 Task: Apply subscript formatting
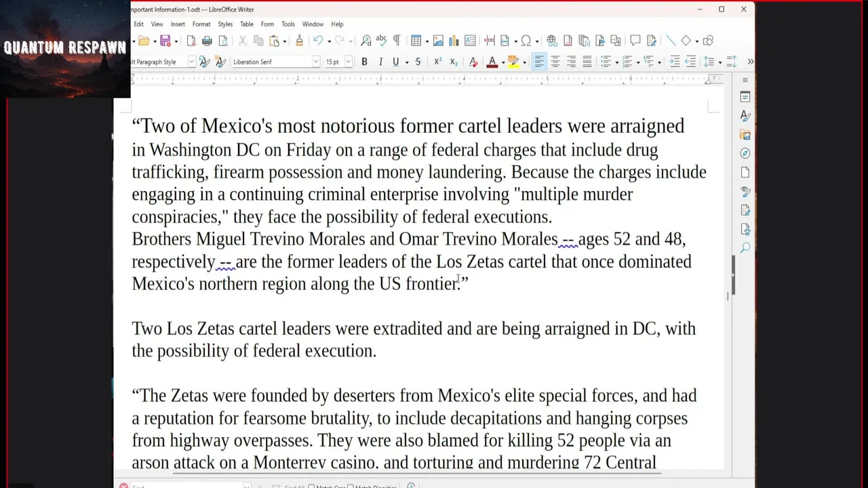(454, 62)
